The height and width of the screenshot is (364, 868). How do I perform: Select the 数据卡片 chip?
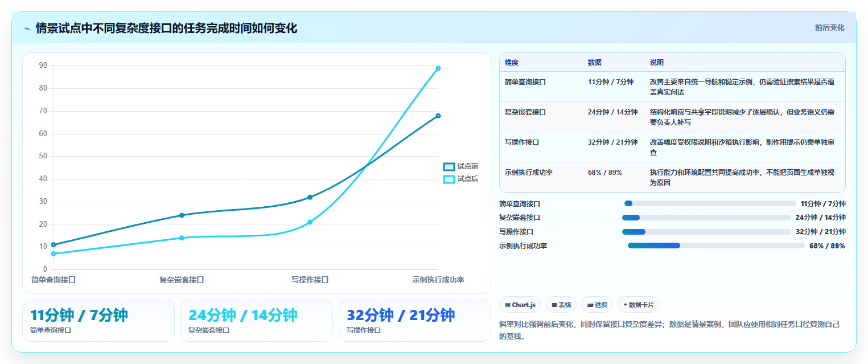[639, 305]
